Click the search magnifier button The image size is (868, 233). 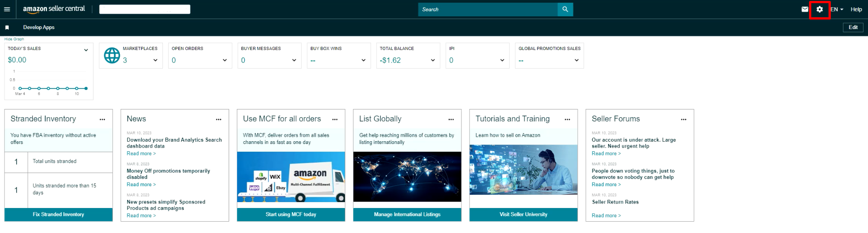click(x=565, y=9)
